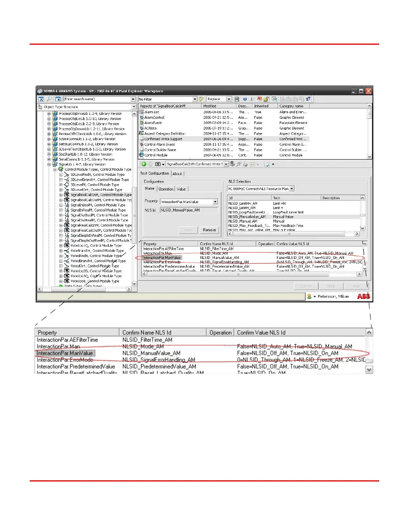The width and height of the screenshot is (420, 510).
Task: Open the Object Type Structure dropdown
Action: click(x=134, y=107)
